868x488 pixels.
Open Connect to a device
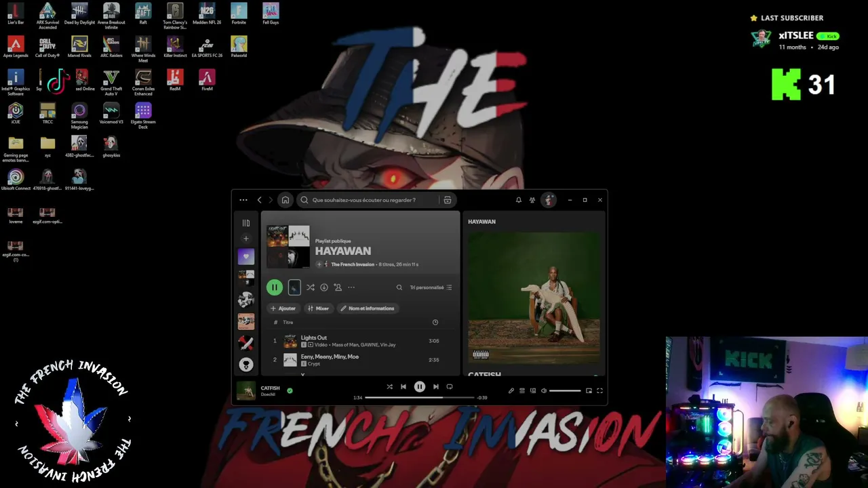coord(533,391)
